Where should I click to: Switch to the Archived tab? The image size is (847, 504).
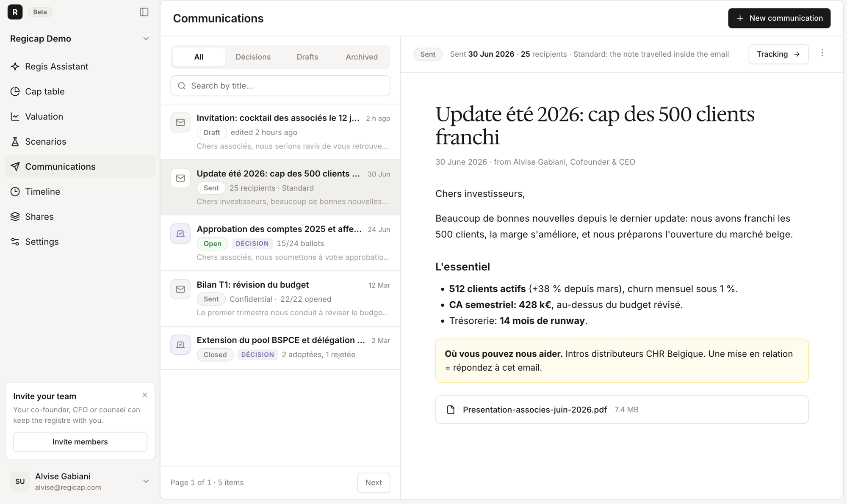(x=362, y=57)
